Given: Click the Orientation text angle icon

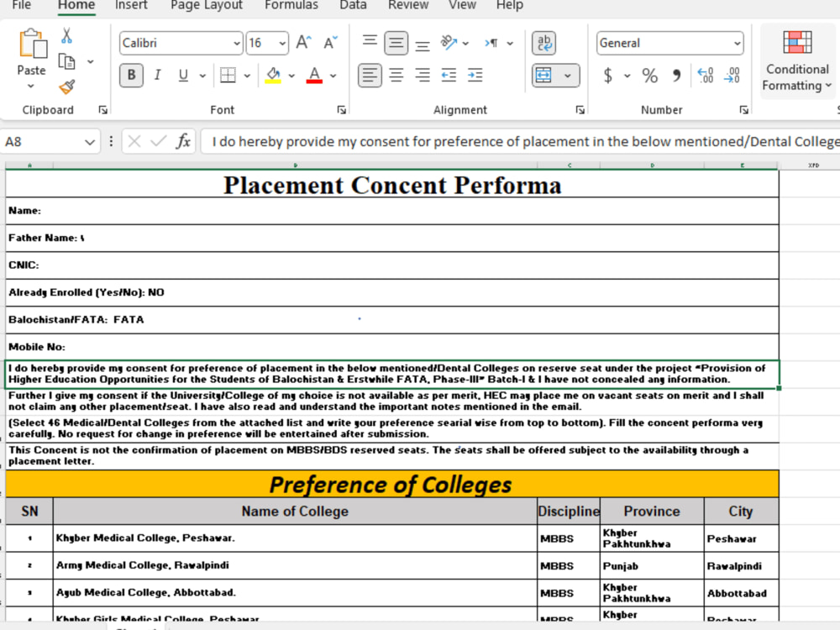Looking at the screenshot, I should click(449, 43).
